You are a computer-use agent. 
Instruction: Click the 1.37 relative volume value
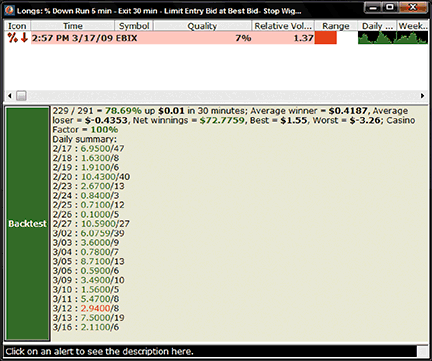click(x=303, y=38)
